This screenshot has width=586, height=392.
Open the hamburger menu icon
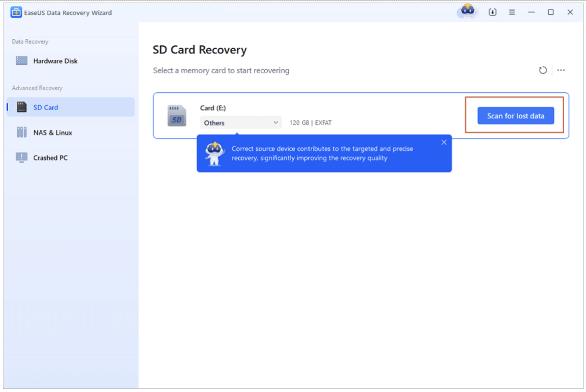[x=512, y=12]
